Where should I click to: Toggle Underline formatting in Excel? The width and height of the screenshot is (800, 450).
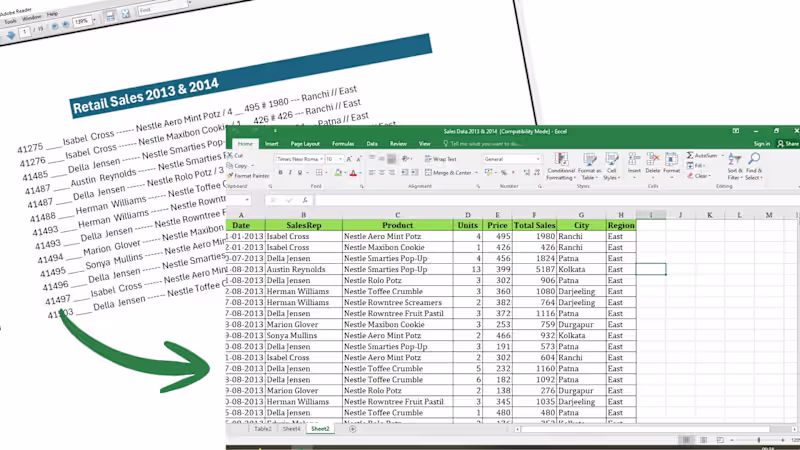pos(299,173)
